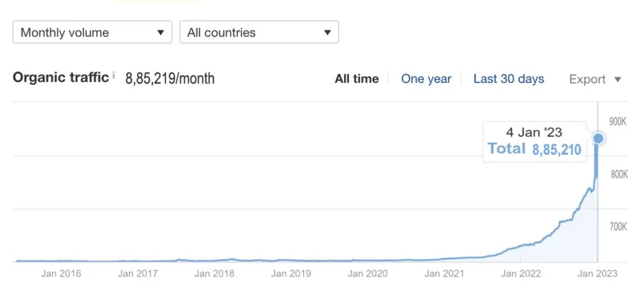This screenshot has width=644, height=302.
Task: Click the 900K y-axis label
Action: click(x=618, y=122)
